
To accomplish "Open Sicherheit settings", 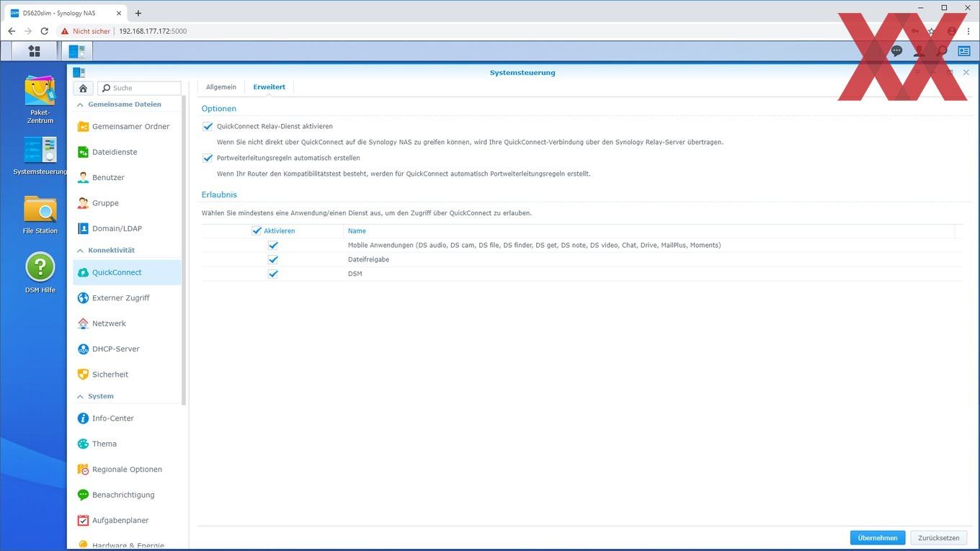I will (x=127, y=375).
